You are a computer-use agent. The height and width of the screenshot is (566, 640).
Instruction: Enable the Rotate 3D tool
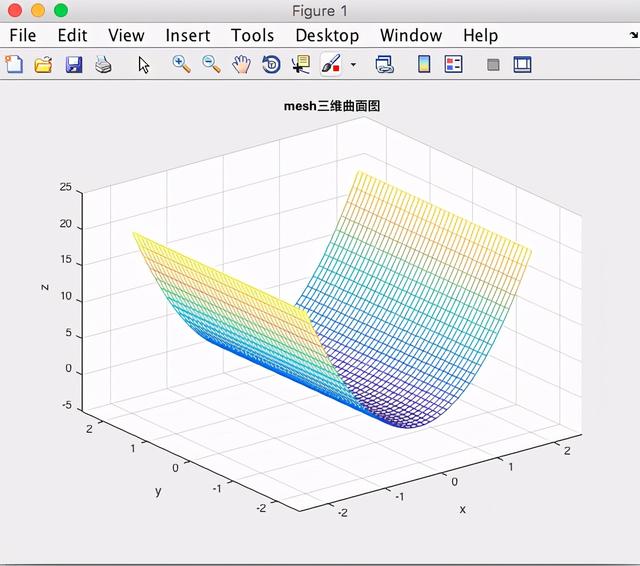coord(271,64)
